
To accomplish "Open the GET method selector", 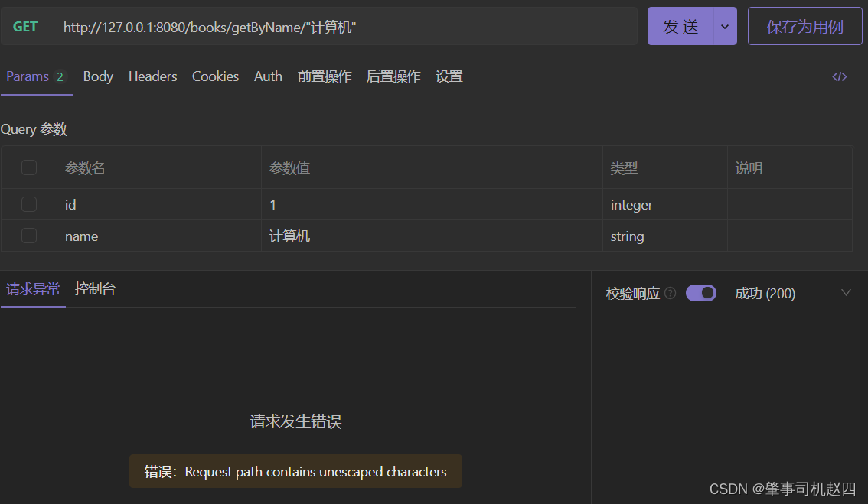I will 25,27.
